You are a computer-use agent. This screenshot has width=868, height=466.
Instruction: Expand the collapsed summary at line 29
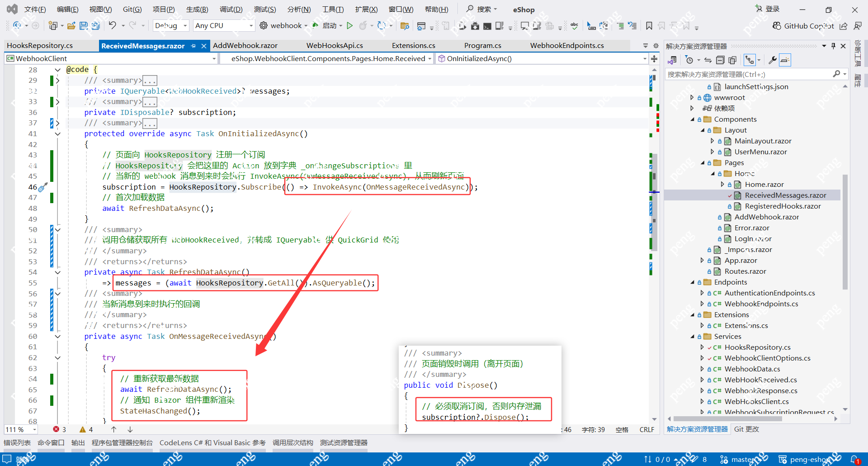pos(57,81)
